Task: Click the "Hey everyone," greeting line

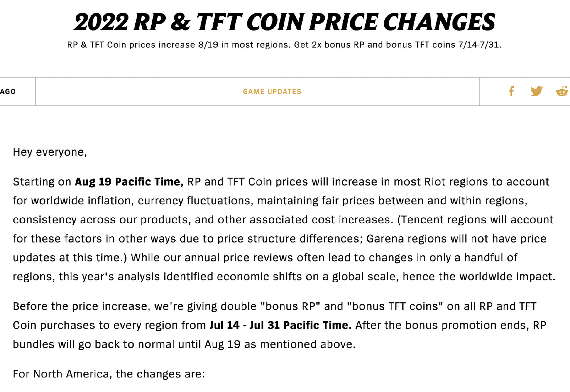Action: coord(50,152)
